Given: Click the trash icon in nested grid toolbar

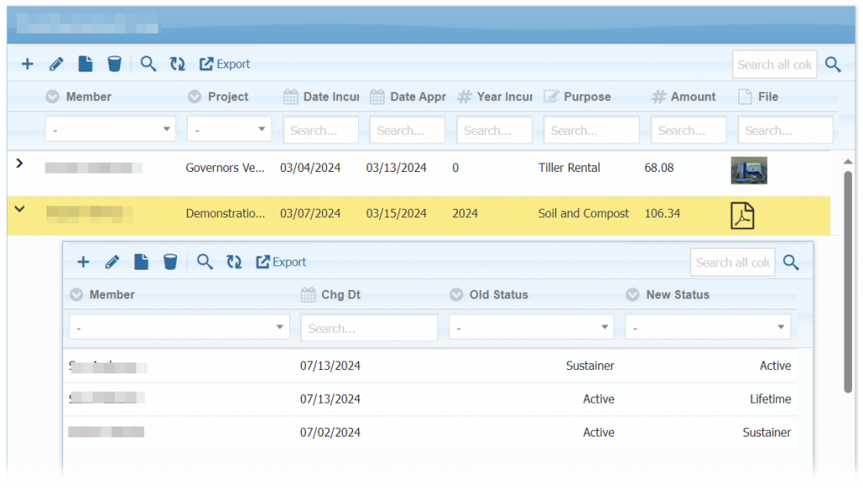Looking at the screenshot, I should [170, 262].
